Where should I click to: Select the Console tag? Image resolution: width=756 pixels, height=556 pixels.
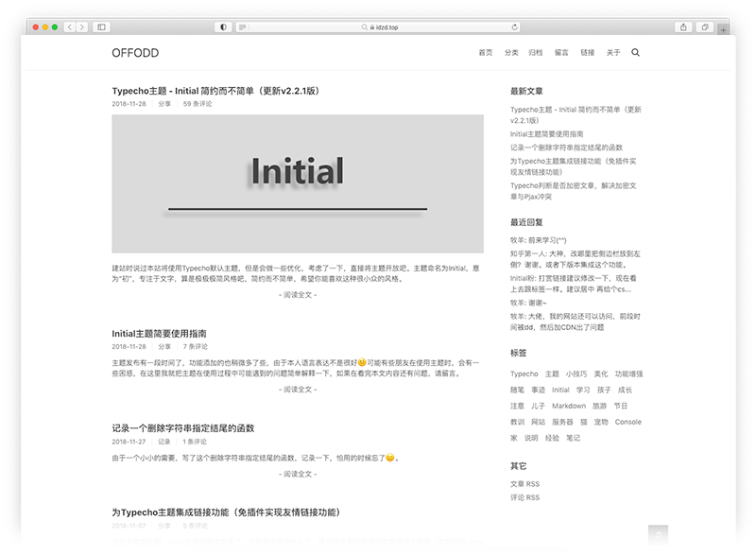(628, 422)
